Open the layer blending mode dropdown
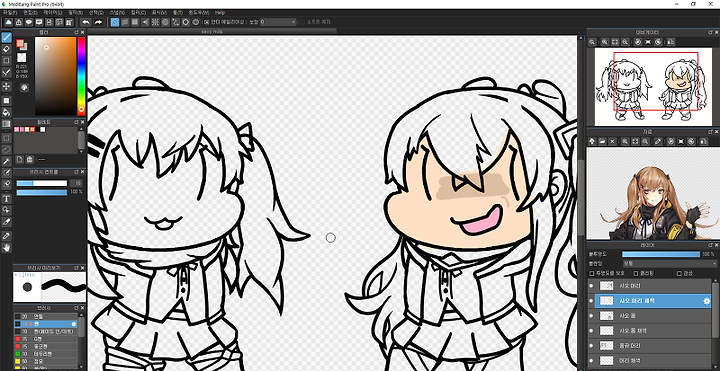Screen dimensions: 720x371 click(669, 264)
